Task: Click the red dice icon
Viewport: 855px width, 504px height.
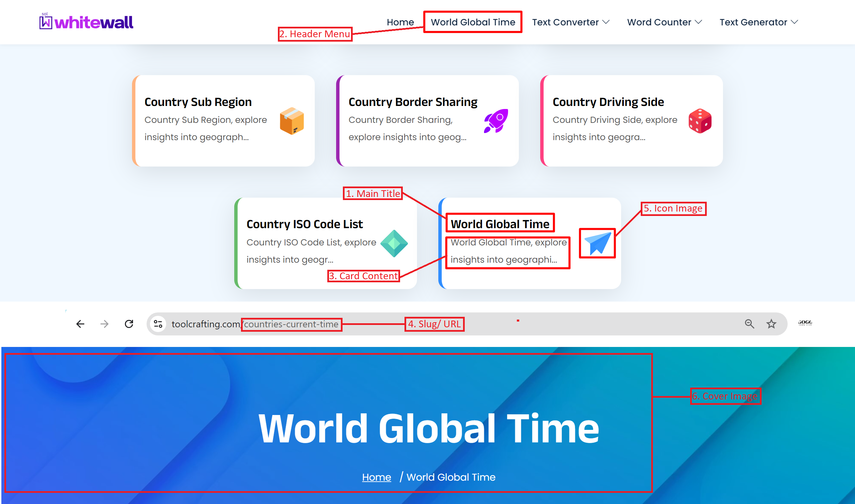Action: click(700, 121)
